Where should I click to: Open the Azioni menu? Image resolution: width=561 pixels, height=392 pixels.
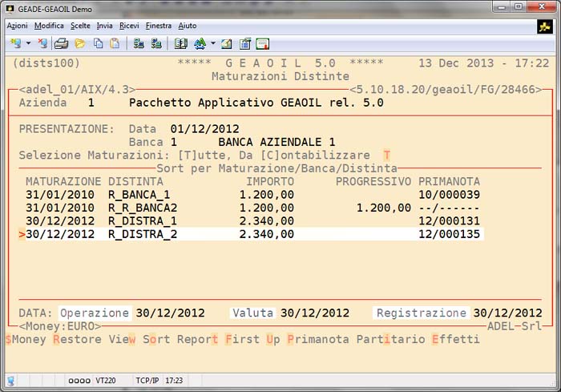pyautogui.click(x=17, y=26)
